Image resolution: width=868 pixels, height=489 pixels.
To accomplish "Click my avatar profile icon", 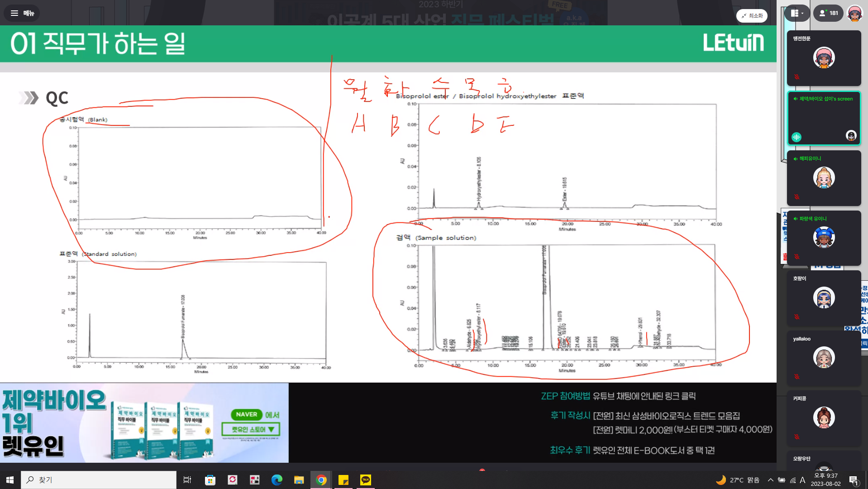I will [854, 13].
